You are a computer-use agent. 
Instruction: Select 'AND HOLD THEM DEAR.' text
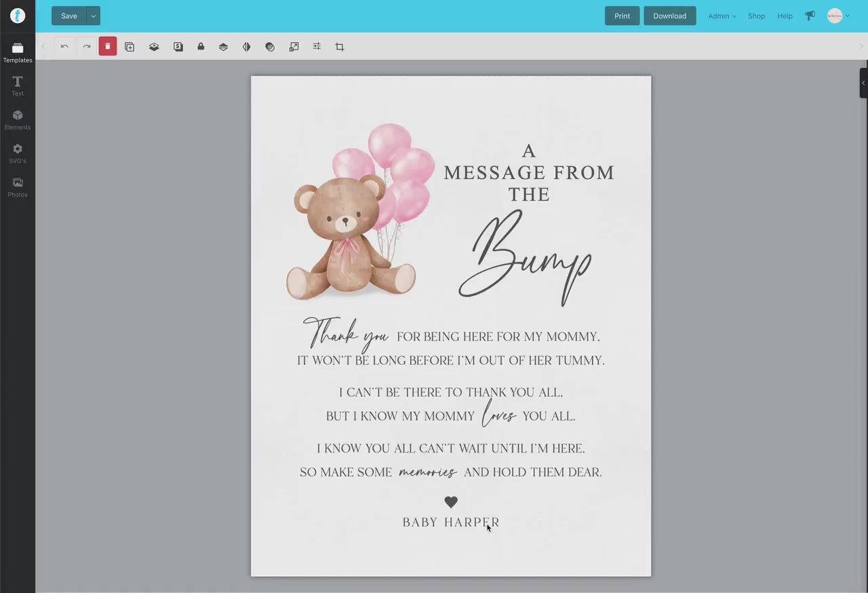[x=533, y=472]
